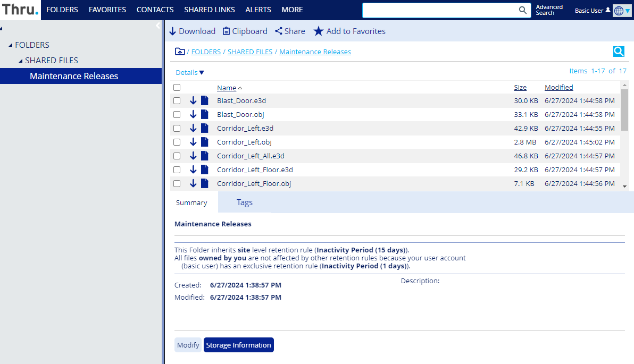This screenshot has width=634, height=364.
Task: Click the search magnifier in top search box
Action: click(x=523, y=10)
